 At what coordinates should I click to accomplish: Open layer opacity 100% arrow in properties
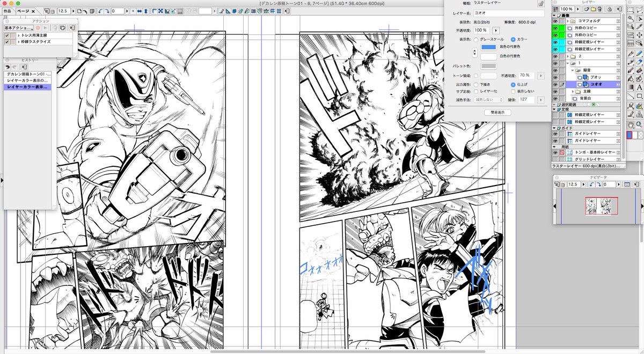pyautogui.click(x=496, y=31)
